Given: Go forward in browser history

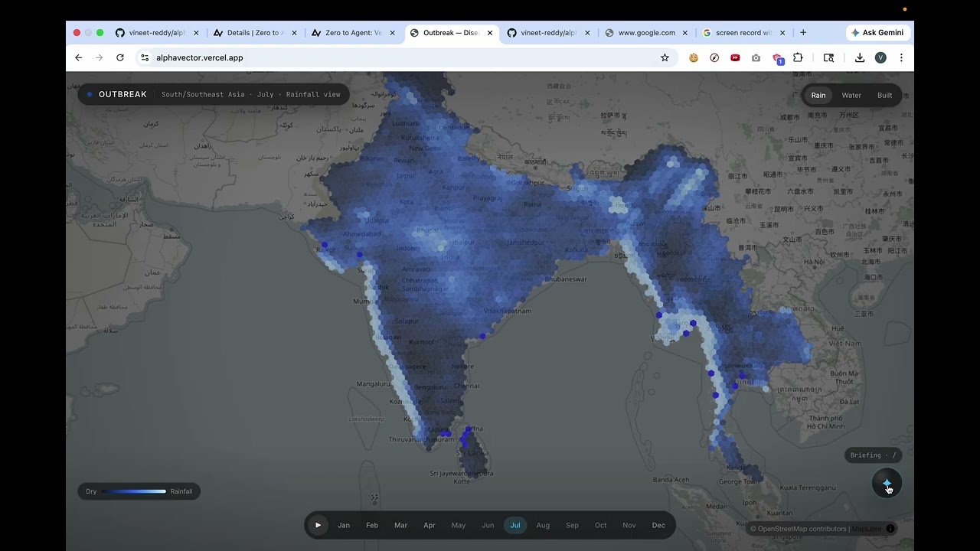Looking at the screenshot, I should [x=99, y=57].
